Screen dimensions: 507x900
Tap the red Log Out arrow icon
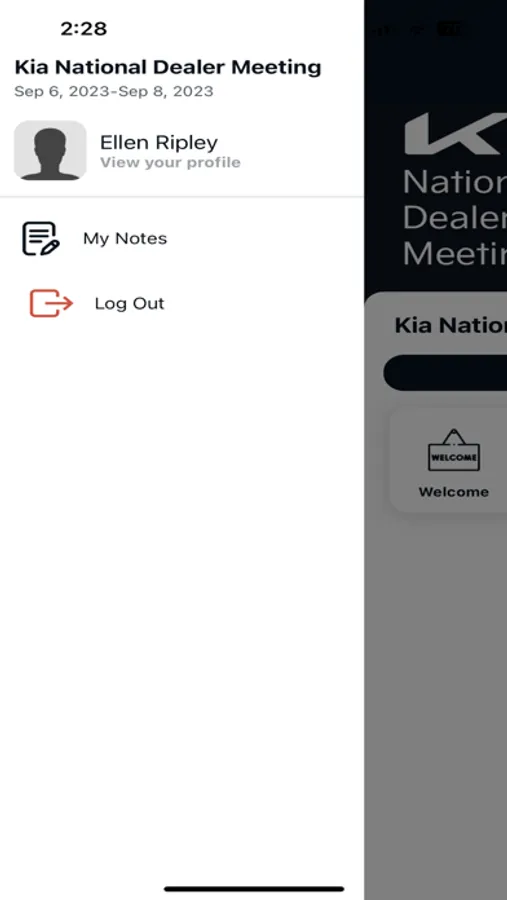(51, 303)
